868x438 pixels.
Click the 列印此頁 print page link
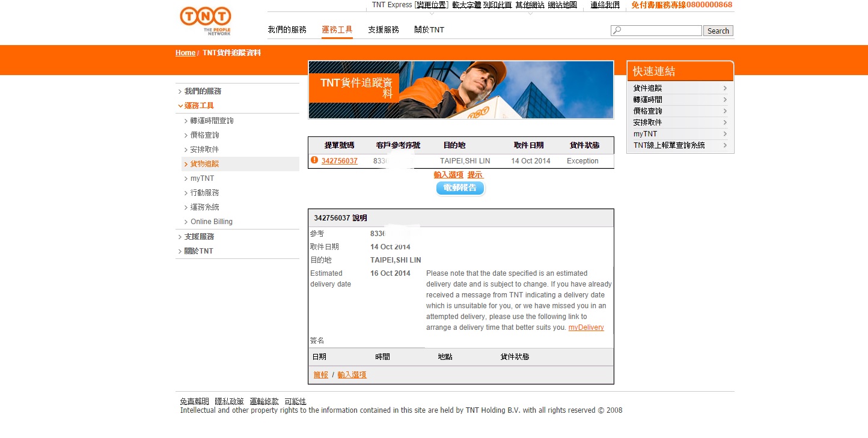coord(498,5)
